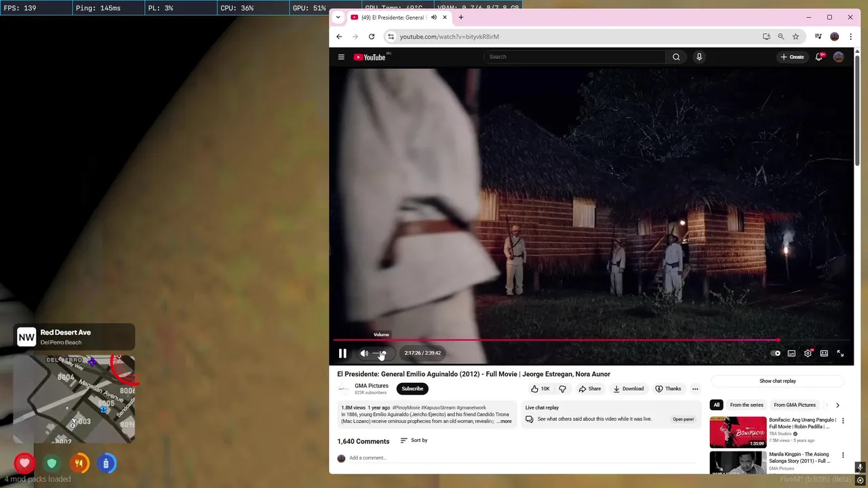Open the live chat replay panel
This screenshot has width=868, height=488.
click(x=683, y=420)
